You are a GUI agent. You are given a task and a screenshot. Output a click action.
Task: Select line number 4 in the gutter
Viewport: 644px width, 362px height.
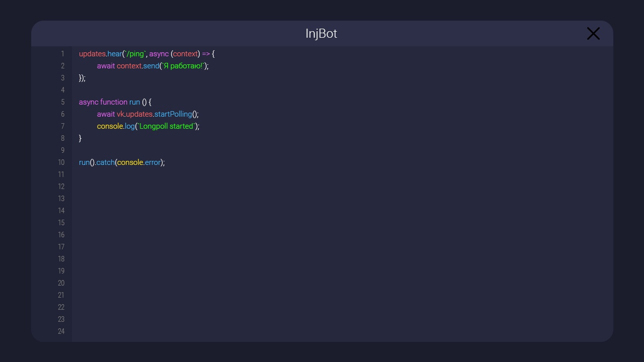pos(62,90)
